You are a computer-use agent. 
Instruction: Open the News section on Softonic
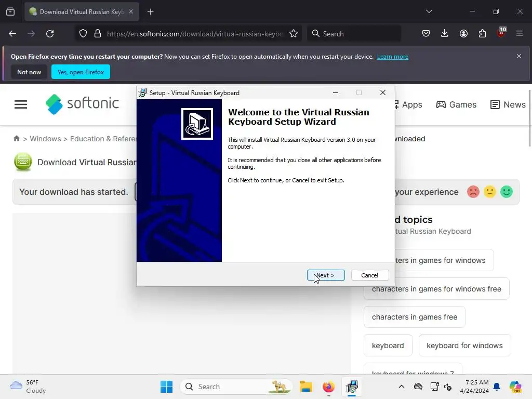coord(508,104)
